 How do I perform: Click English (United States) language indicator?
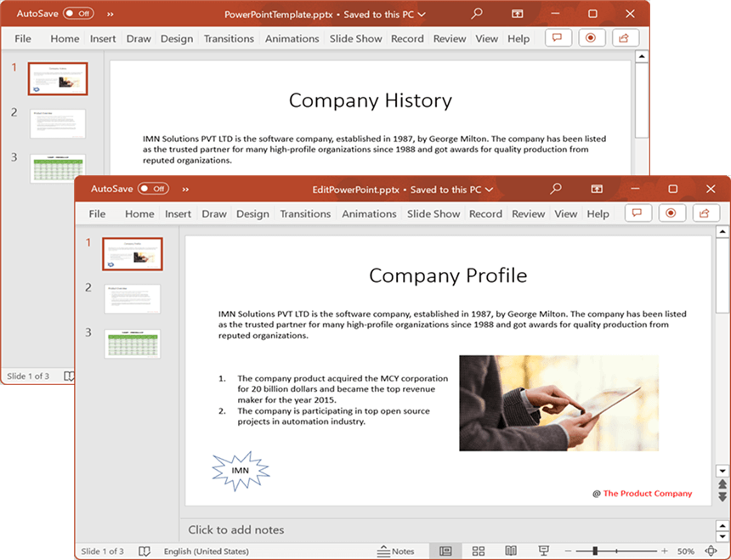coord(206,552)
